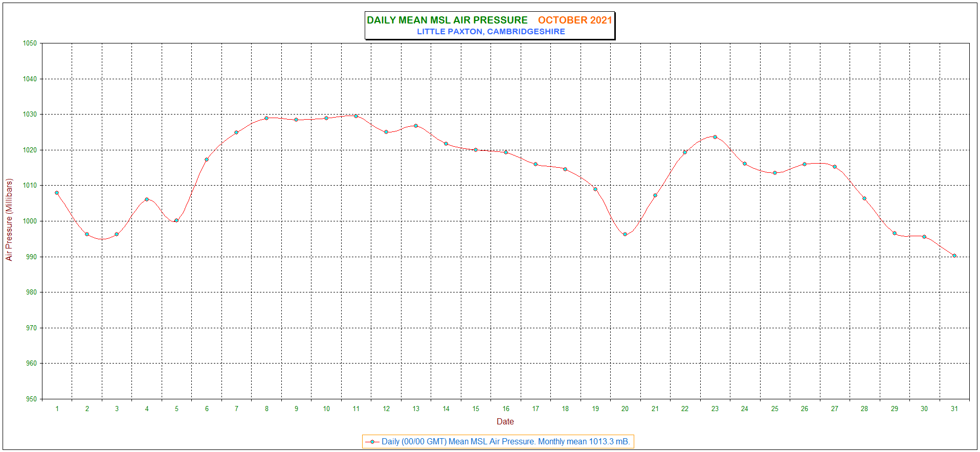
Task: Click the y-axis value 1050
Action: (x=30, y=43)
